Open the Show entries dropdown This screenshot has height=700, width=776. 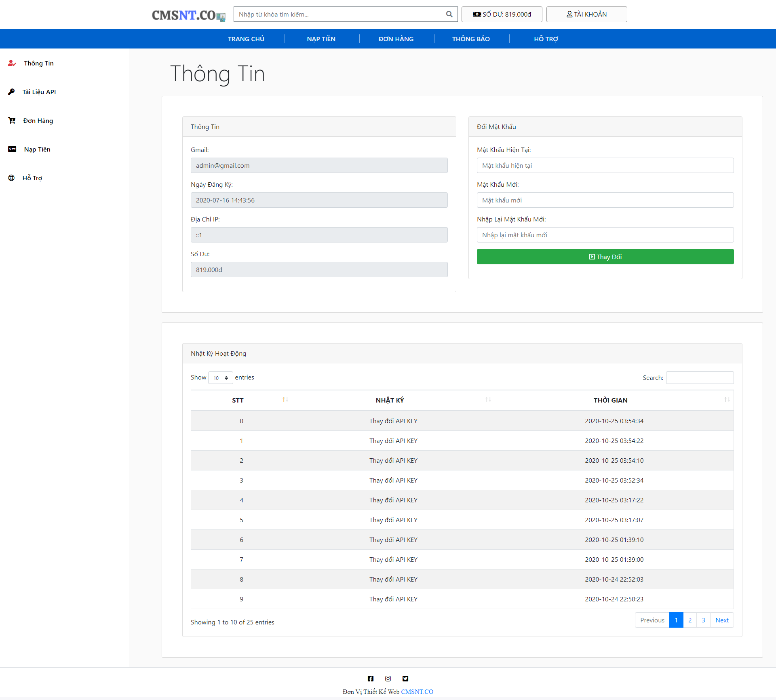220,377
